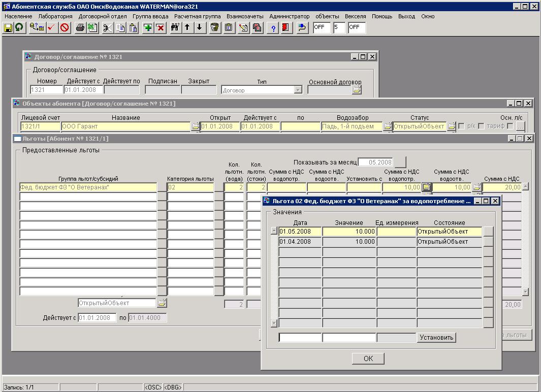Add new record with green plus icon
This screenshot has width=541, height=392.
point(148,28)
